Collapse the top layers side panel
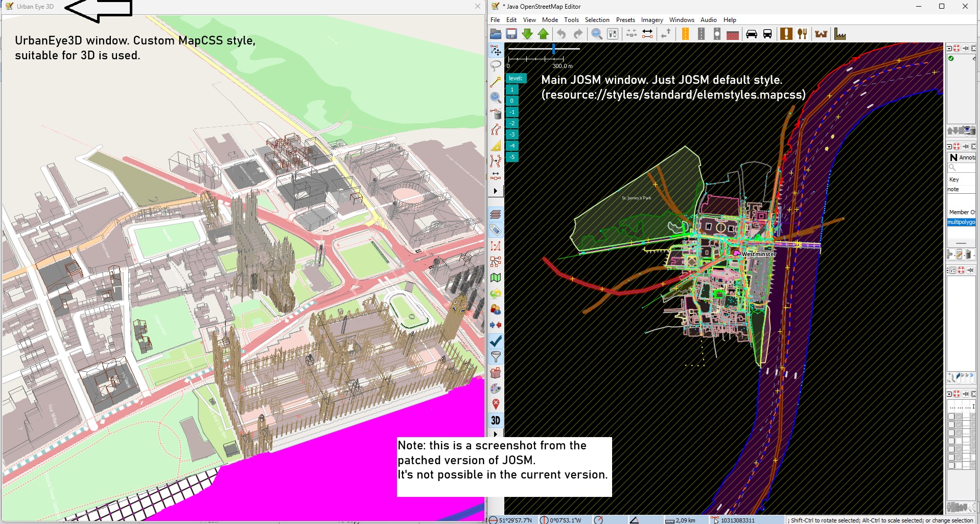This screenshot has height=524, width=980. (x=949, y=48)
